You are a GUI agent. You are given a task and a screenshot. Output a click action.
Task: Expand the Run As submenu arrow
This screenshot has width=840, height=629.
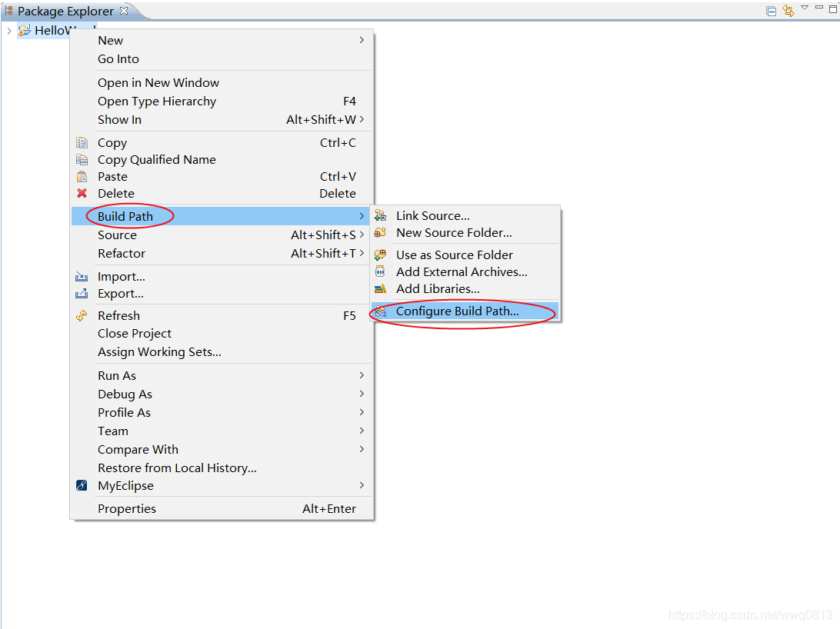tap(360, 375)
